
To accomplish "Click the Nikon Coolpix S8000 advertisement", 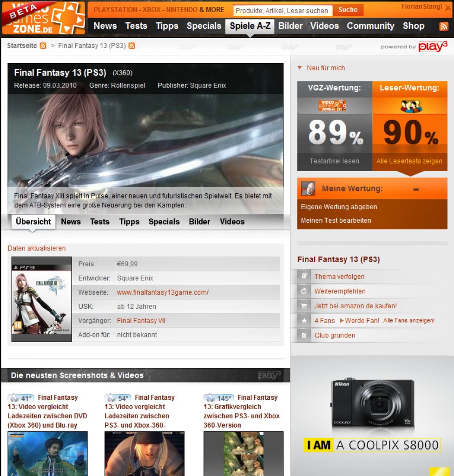I will click(x=372, y=416).
